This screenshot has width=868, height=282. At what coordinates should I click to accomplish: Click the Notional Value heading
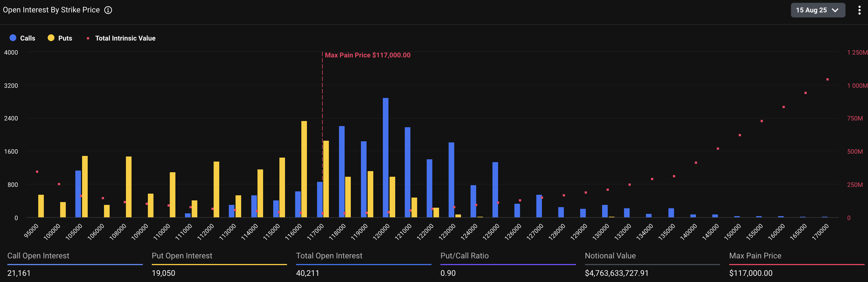tap(610, 256)
